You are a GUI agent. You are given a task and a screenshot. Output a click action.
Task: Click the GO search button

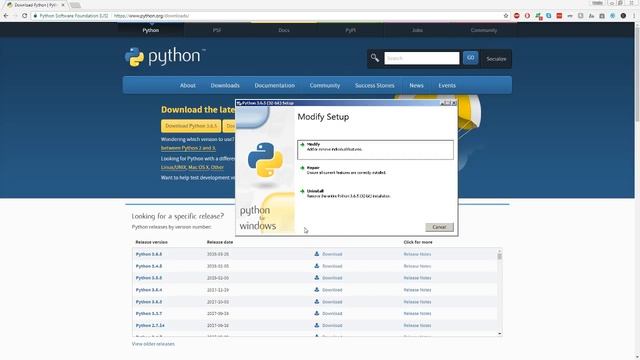coord(471,58)
